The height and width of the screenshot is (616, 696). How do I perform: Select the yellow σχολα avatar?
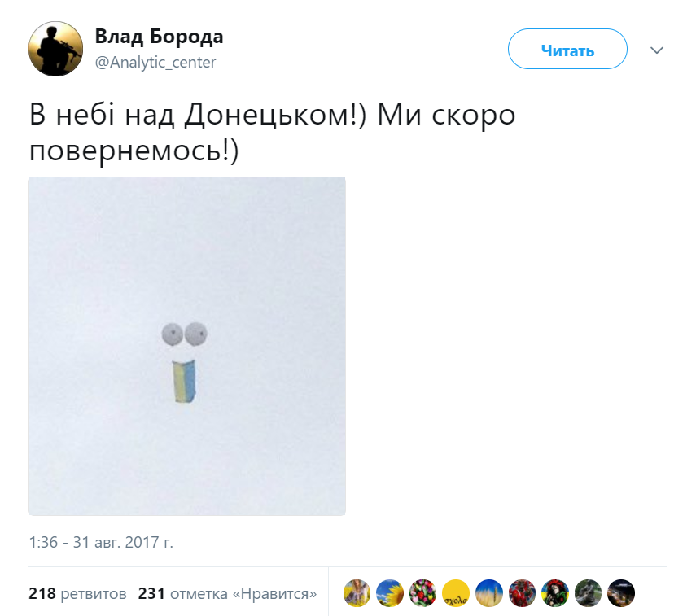(456, 593)
